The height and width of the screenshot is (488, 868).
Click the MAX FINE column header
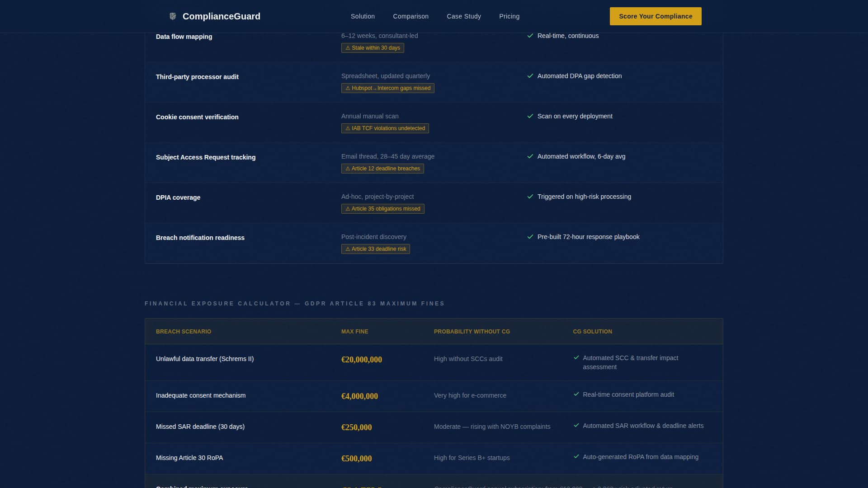click(354, 331)
